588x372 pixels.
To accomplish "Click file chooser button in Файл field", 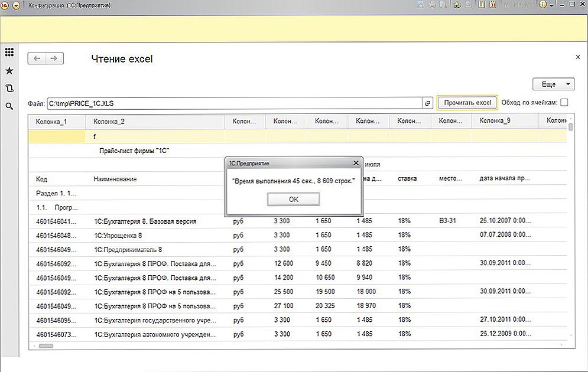I will [x=427, y=103].
